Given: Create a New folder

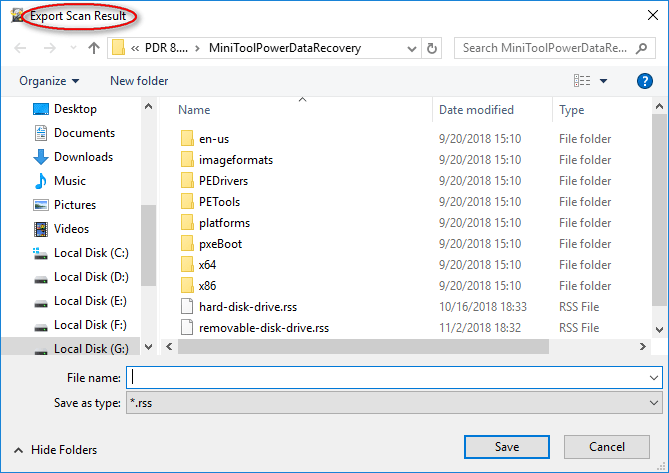Looking at the screenshot, I should click(x=139, y=81).
